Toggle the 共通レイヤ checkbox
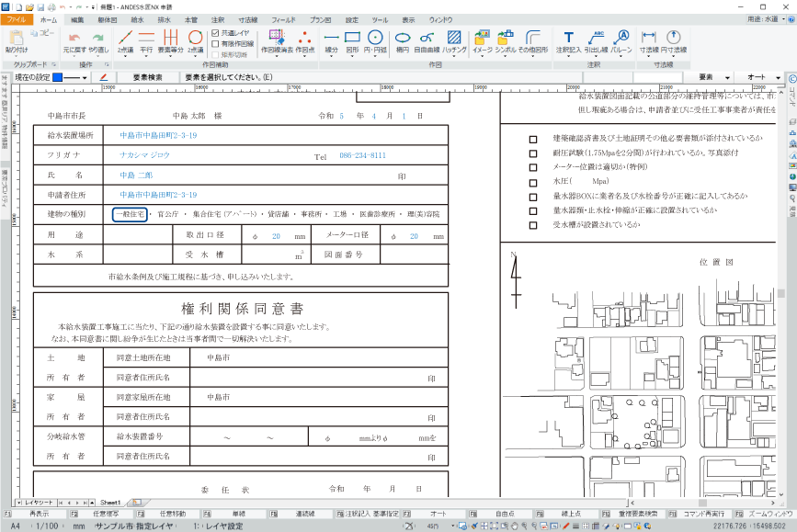The height and width of the screenshot is (532, 797). [x=215, y=32]
